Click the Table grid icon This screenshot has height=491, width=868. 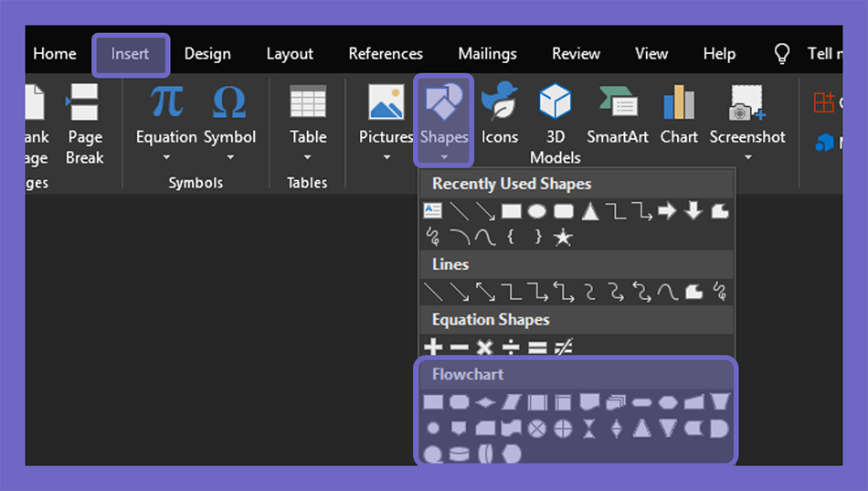tap(308, 101)
